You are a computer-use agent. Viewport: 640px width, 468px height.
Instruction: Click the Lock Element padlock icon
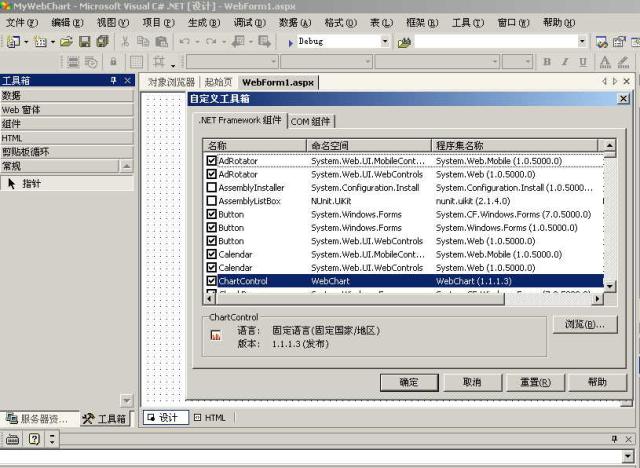tap(113, 62)
